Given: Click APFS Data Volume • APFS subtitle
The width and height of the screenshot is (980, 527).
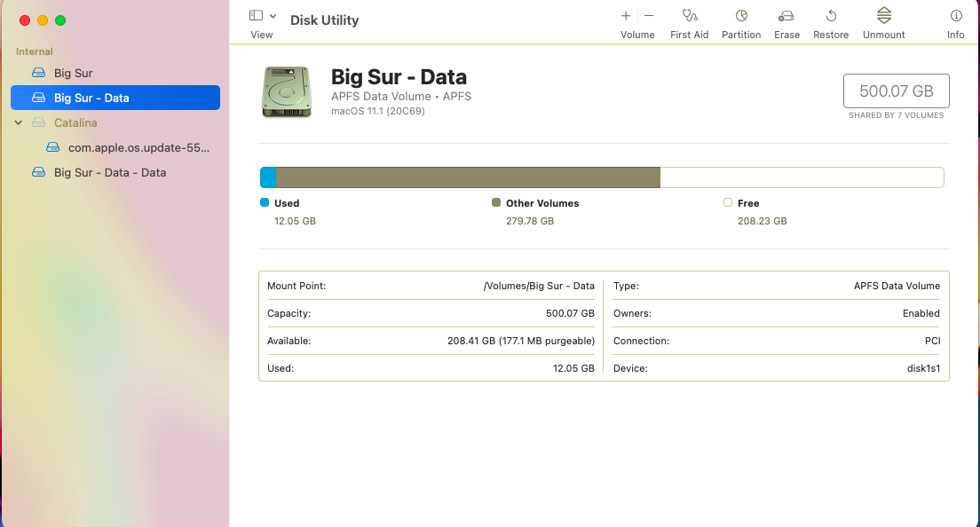Looking at the screenshot, I should (401, 96).
